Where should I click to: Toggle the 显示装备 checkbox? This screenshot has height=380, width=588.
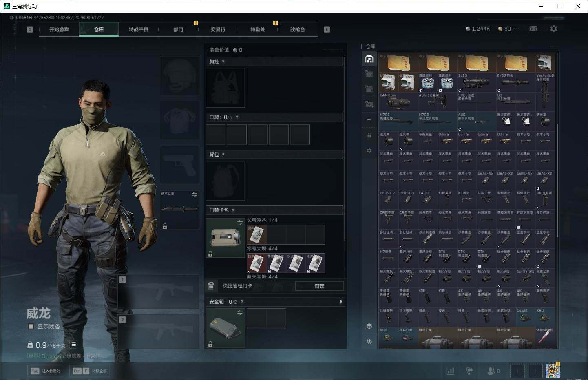(31, 326)
